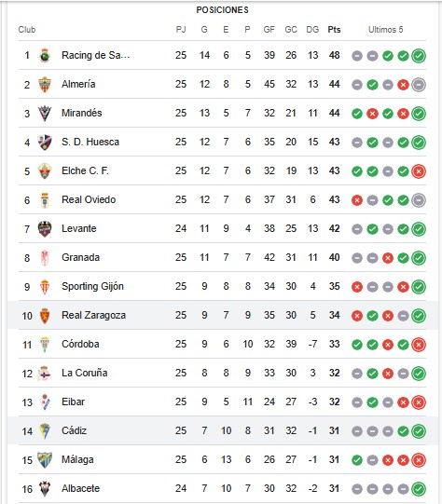Click Córdoba's most recent loss icon

click(x=419, y=345)
